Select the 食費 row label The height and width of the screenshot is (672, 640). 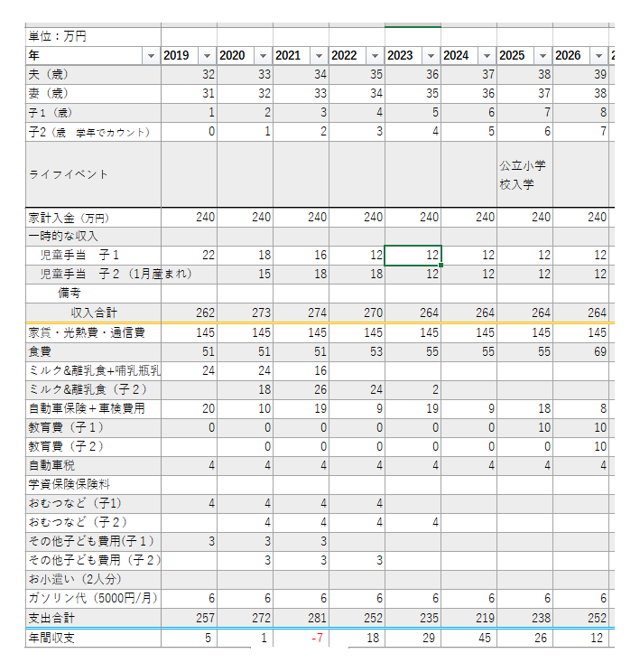pyautogui.click(x=93, y=352)
